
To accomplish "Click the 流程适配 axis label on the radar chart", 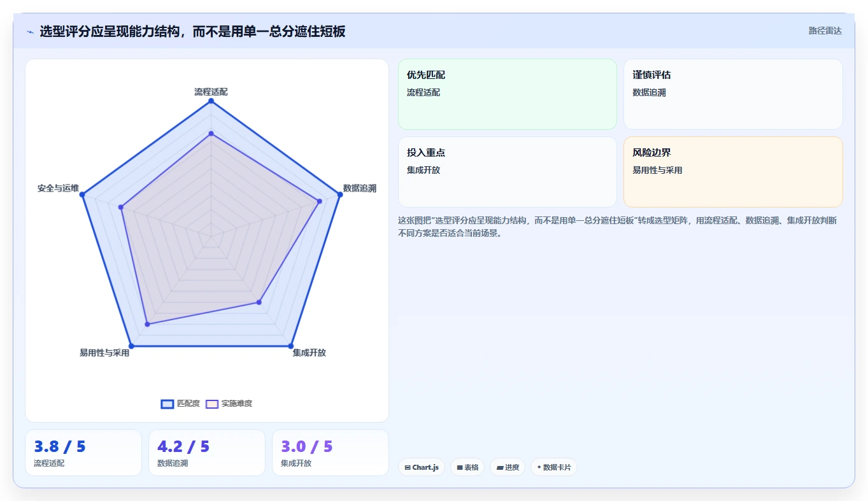I will coord(211,92).
